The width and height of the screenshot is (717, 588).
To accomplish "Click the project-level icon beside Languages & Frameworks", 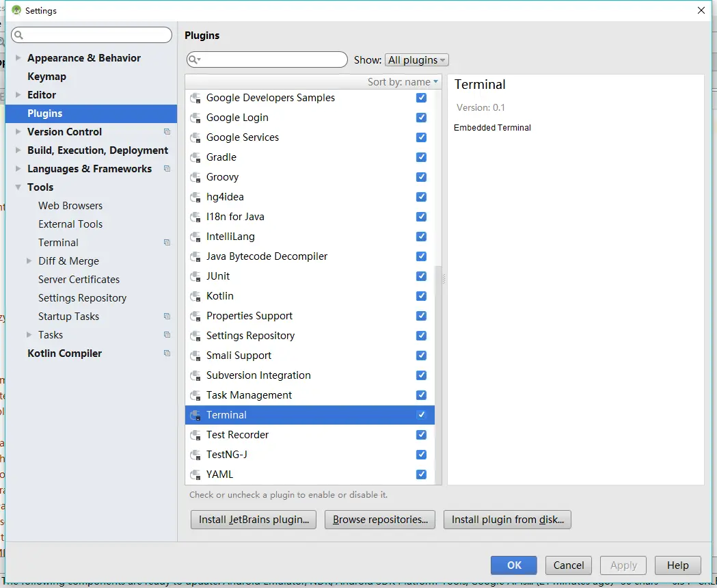I will point(167,168).
